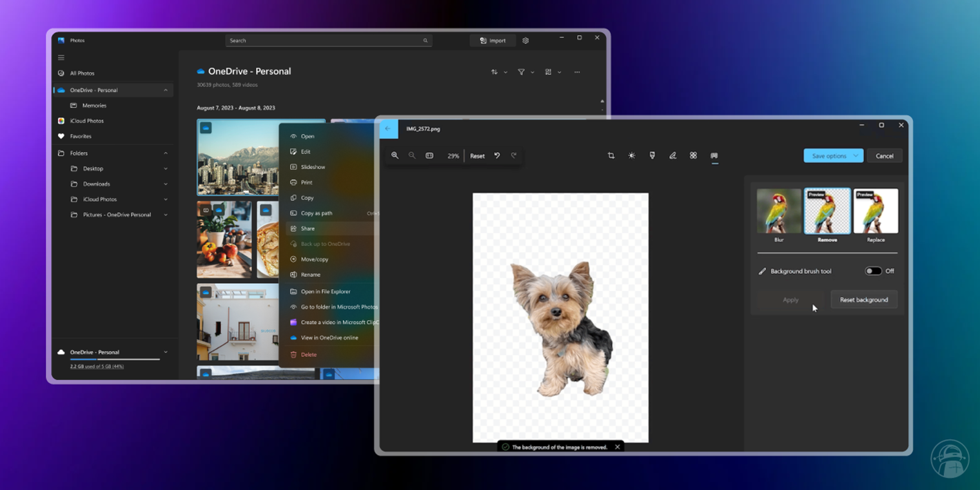Switch to the Background editing tool
The image size is (980, 490).
[x=714, y=155]
